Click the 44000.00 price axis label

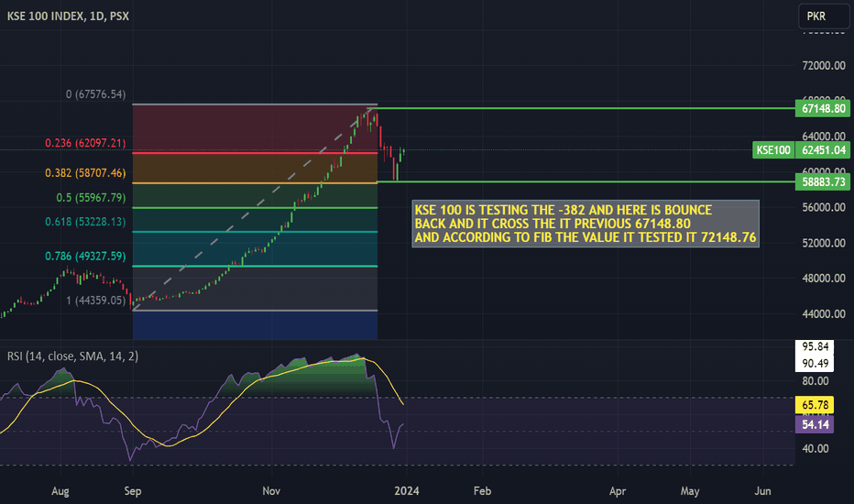[824, 313]
